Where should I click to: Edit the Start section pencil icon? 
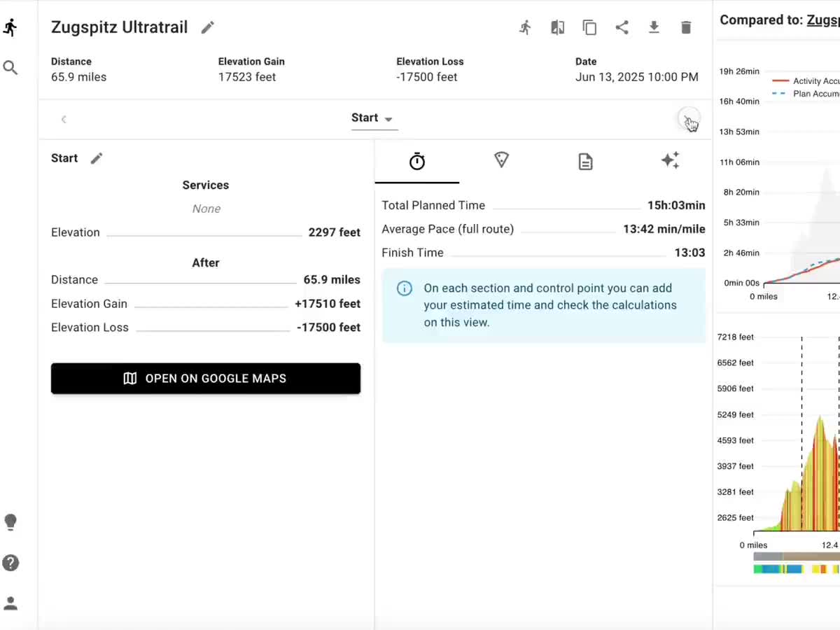tap(97, 158)
